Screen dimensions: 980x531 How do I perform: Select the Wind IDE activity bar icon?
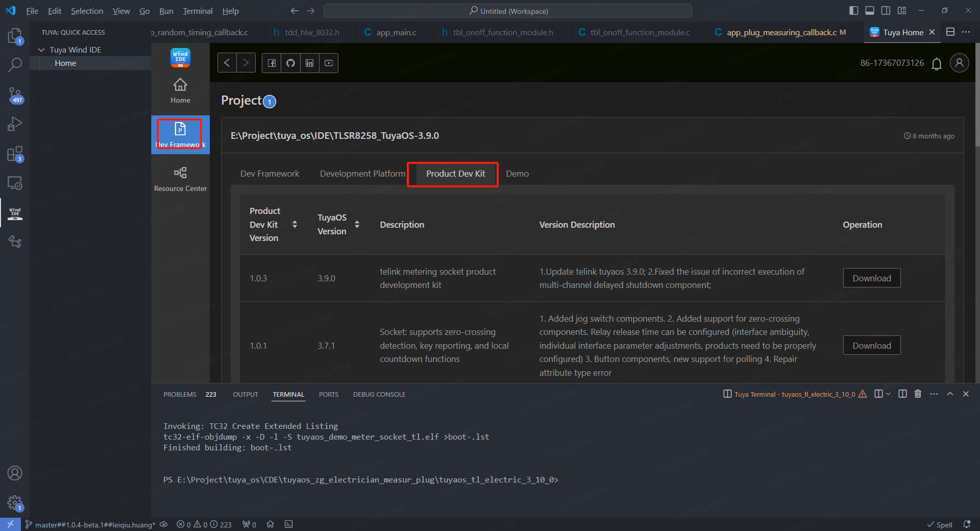click(15, 212)
